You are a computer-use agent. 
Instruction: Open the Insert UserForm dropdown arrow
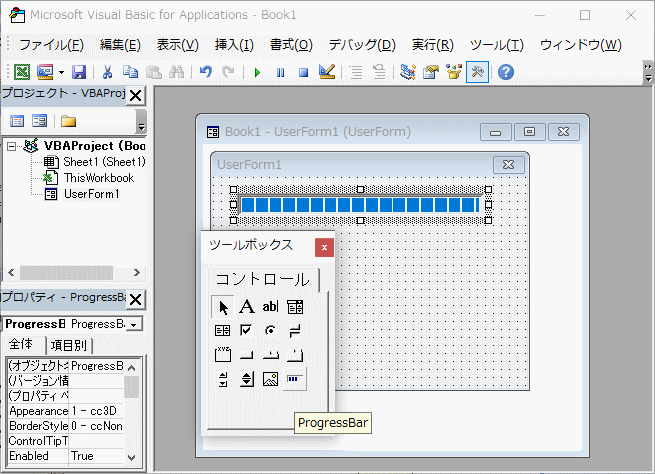pyautogui.click(x=61, y=73)
